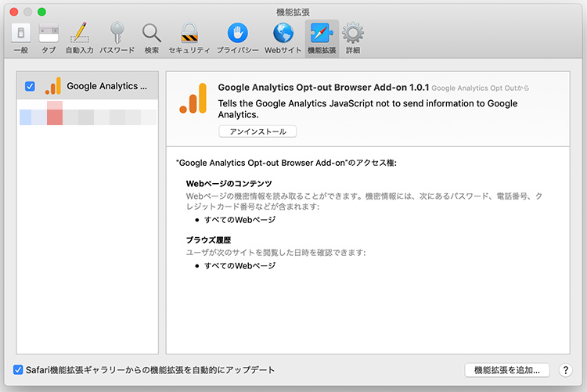Select the 機能拡張 (Extensions) toolbar icon
Screen dimensions: 587x392
tap(322, 38)
